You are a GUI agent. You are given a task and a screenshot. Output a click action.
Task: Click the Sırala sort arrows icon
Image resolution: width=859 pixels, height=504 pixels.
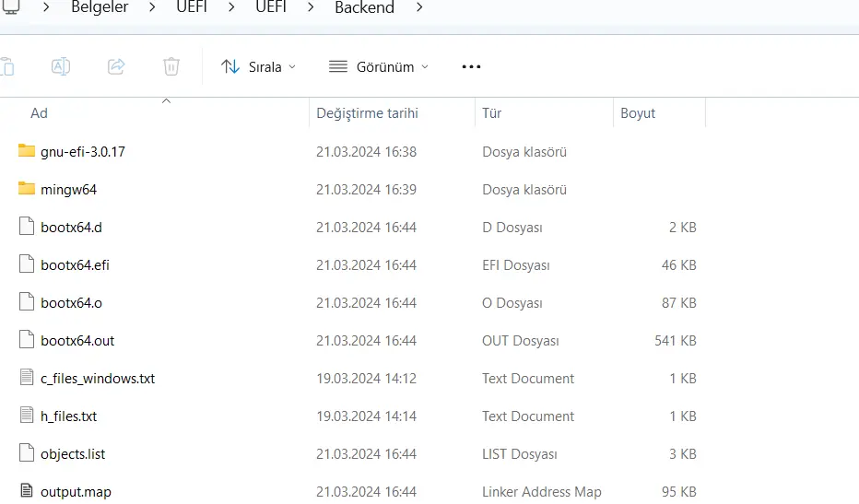click(x=230, y=66)
